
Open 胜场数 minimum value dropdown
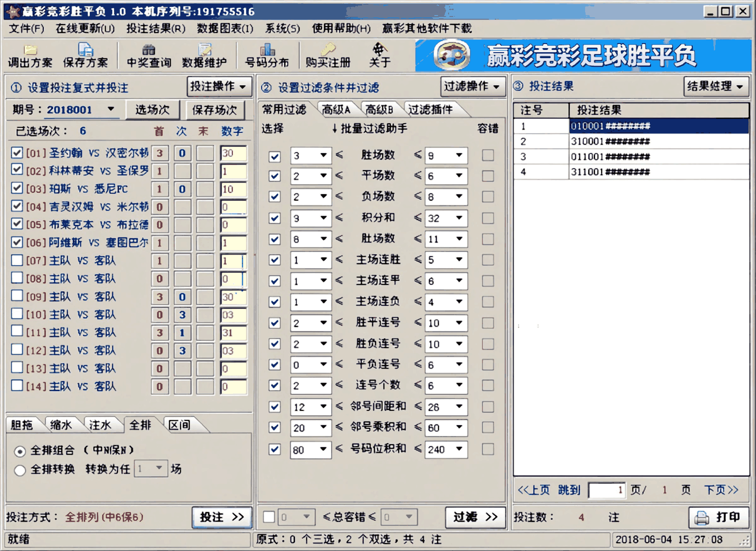[x=323, y=156]
